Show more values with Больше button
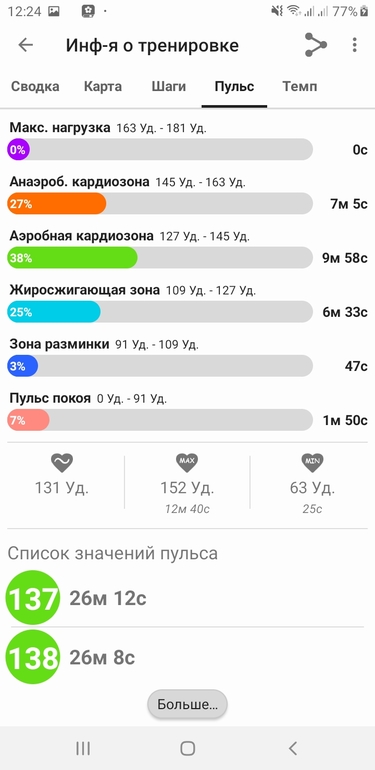Viewport: 375px width, 770px height. click(188, 704)
